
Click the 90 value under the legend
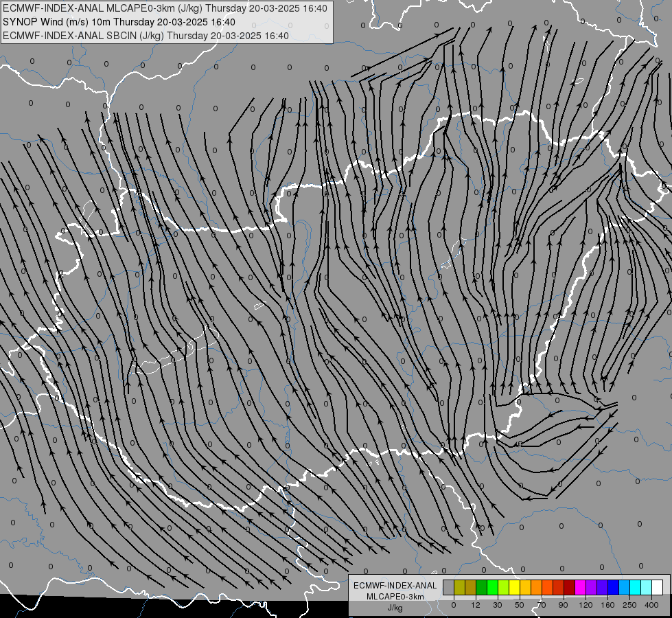(x=564, y=605)
